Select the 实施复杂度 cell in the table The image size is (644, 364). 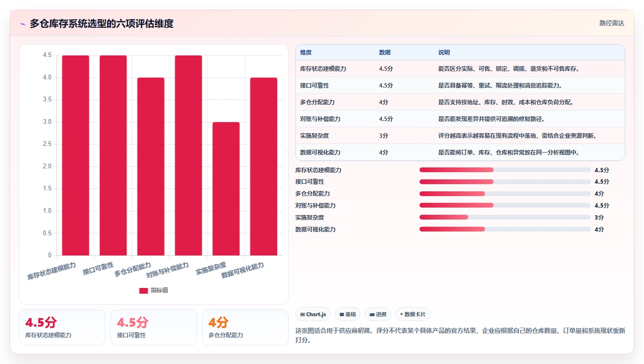(315, 136)
